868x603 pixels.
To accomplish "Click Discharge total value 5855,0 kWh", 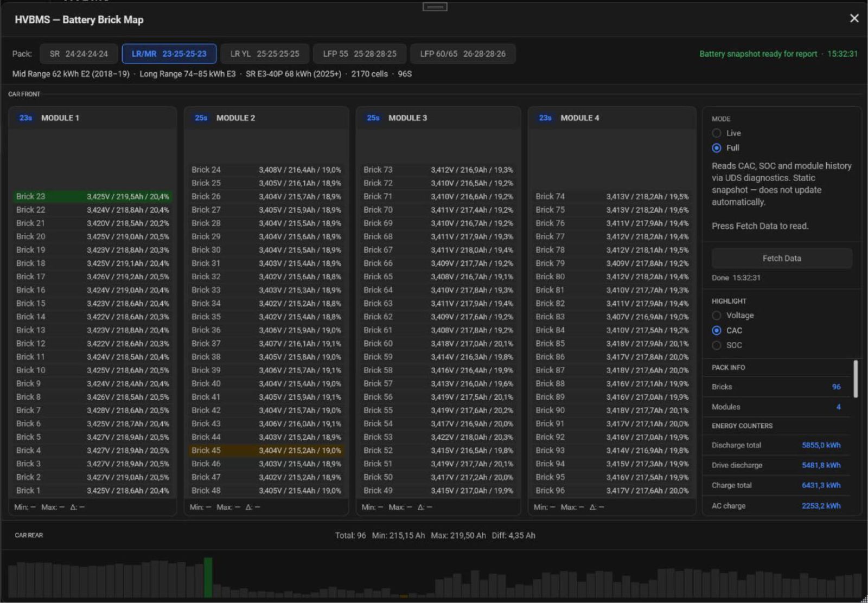I will pos(821,445).
